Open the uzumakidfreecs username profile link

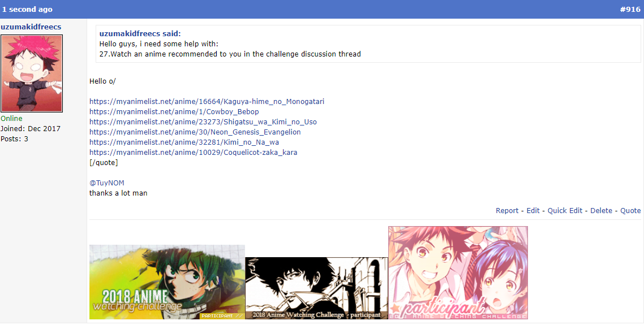point(31,27)
